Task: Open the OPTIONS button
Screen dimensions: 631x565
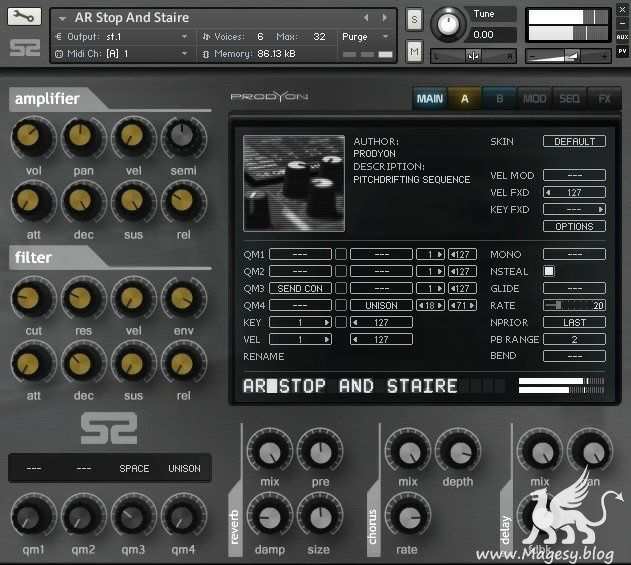Action: click(574, 226)
